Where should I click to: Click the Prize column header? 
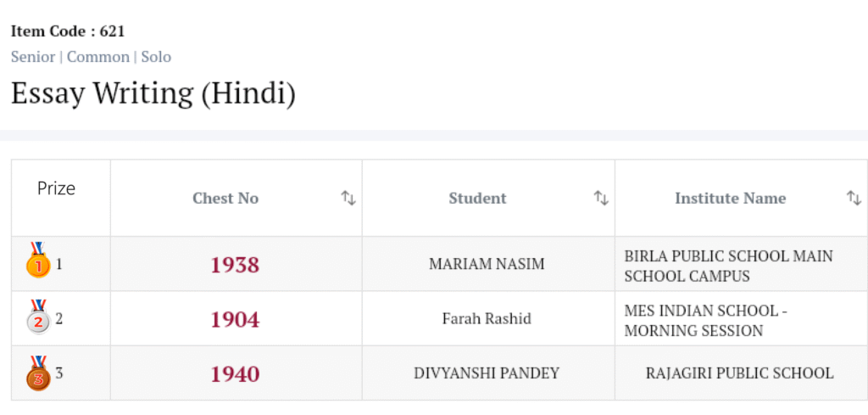pyautogui.click(x=56, y=188)
